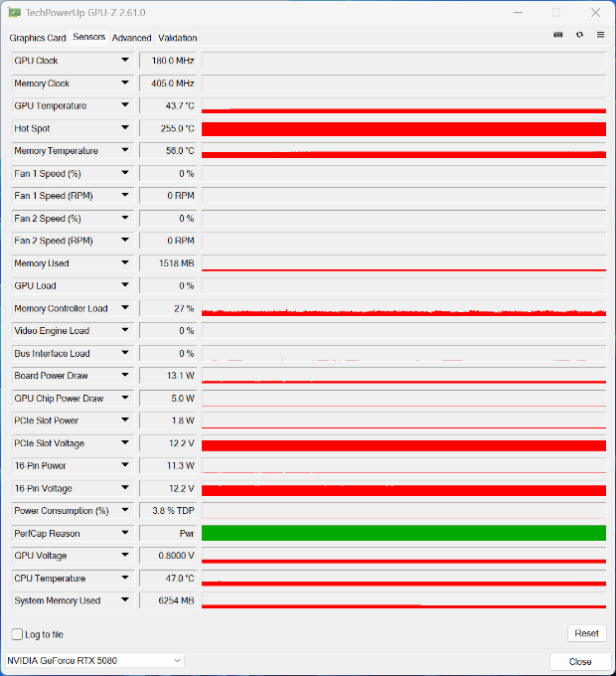Image resolution: width=616 pixels, height=676 pixels.
Task: Open the GPU Chip Power Draw dropdown arrow
Action: (x=125, y=398)
